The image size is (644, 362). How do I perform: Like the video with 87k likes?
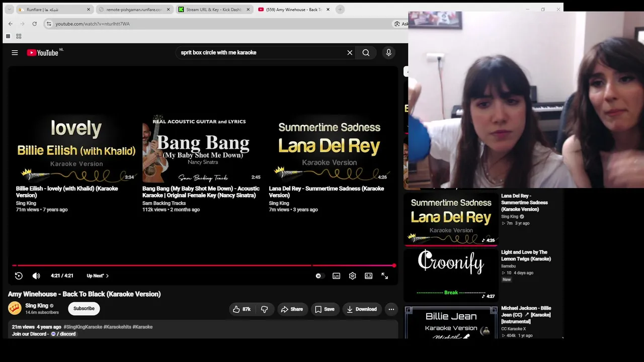tap(242, 309)
